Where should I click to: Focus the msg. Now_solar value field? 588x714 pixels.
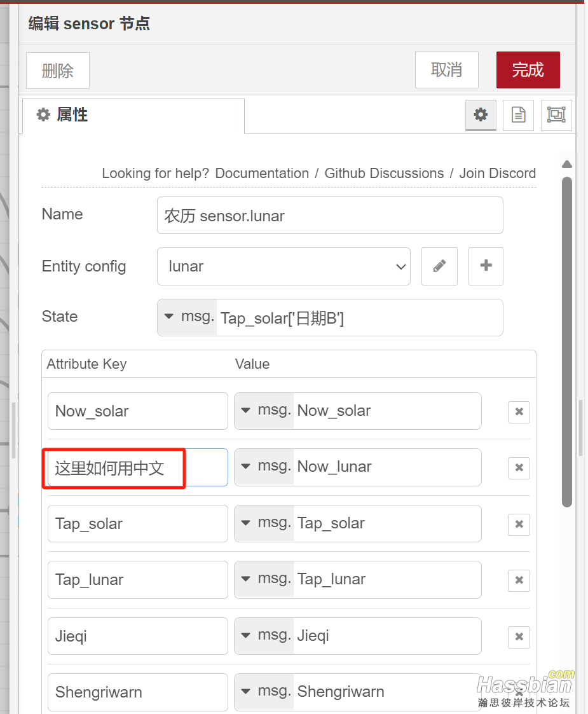[387, 411]
